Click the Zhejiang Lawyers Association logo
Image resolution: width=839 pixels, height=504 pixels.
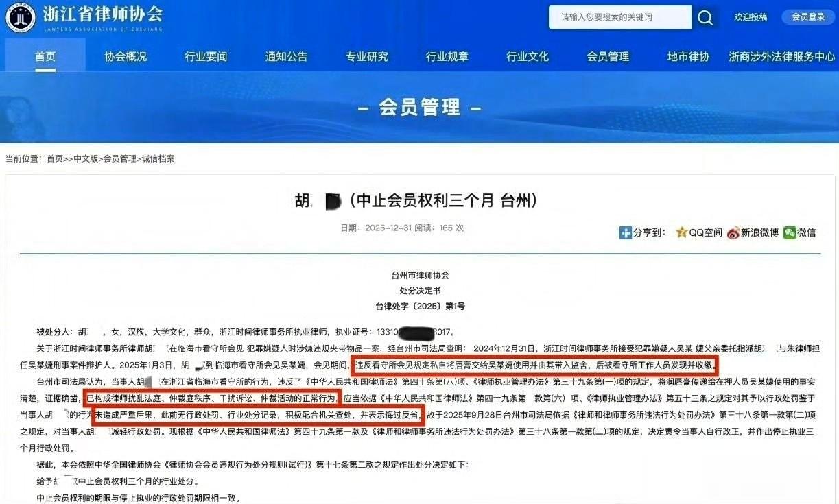coord(20,18)
